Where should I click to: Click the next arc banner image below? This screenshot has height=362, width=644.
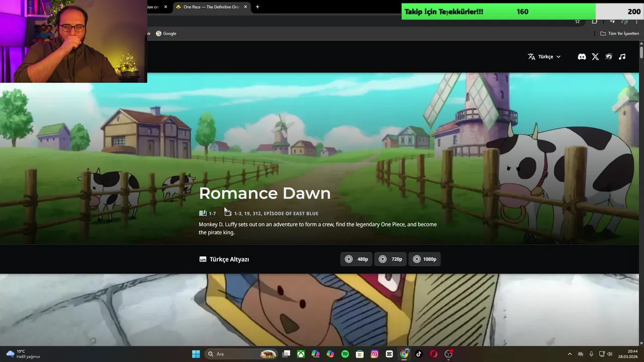[x=319, y=310]
